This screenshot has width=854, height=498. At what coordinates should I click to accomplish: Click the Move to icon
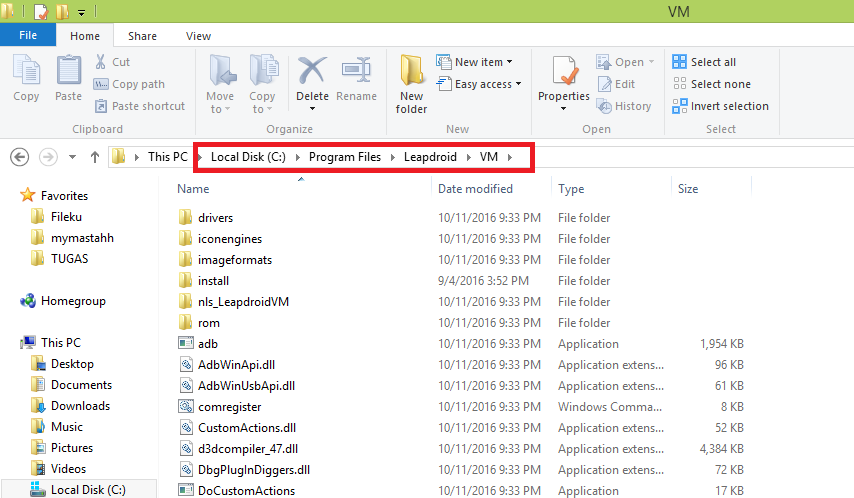pos(221,70)
